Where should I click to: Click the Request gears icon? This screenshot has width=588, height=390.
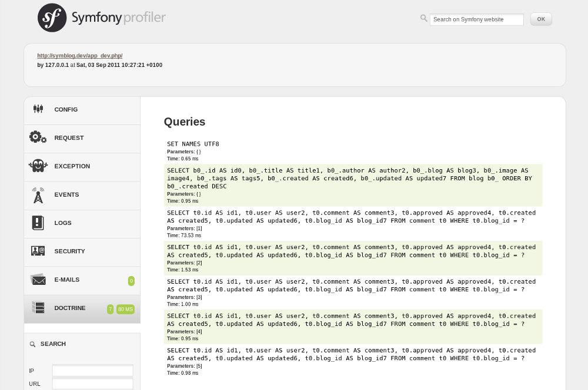pos(38,137)
